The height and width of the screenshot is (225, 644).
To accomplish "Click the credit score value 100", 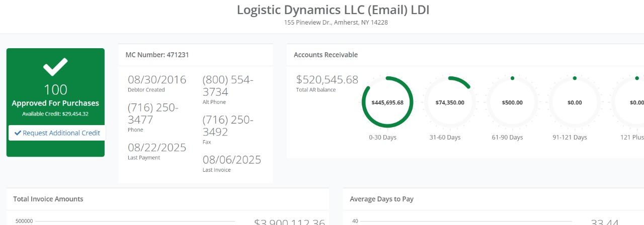I will click(55, 90).
